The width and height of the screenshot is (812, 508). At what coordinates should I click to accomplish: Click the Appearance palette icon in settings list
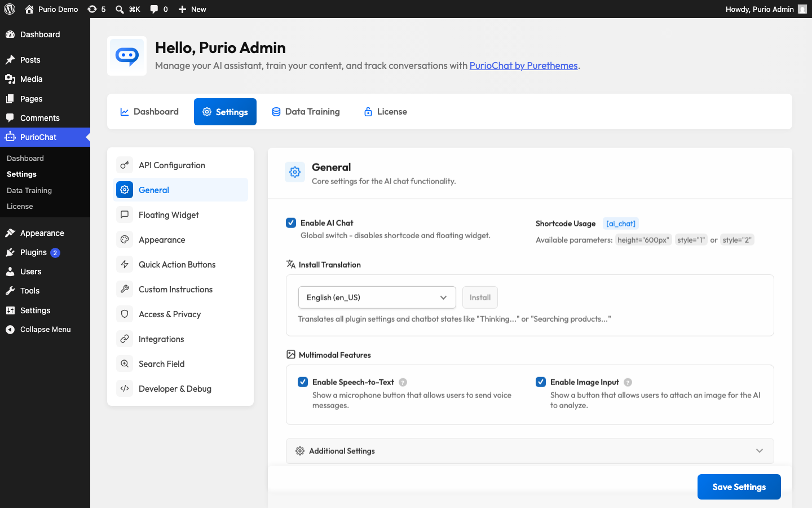click(125, 239)
